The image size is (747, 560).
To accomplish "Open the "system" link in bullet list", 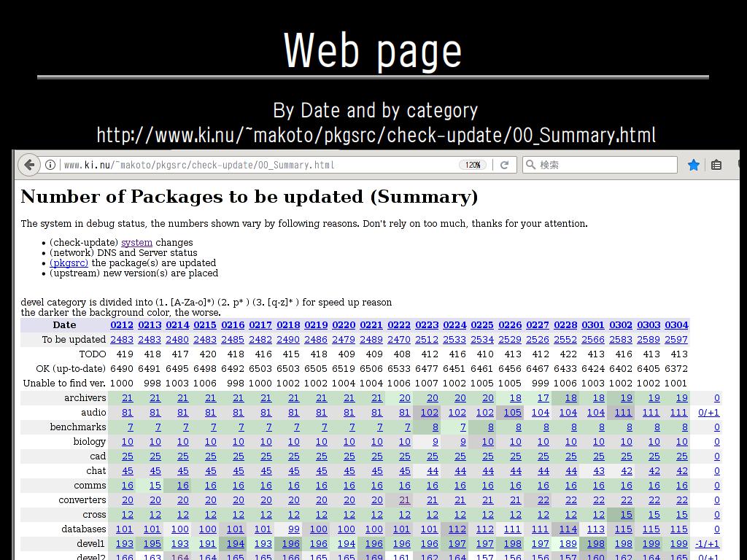I will click(x=136, y=242).
